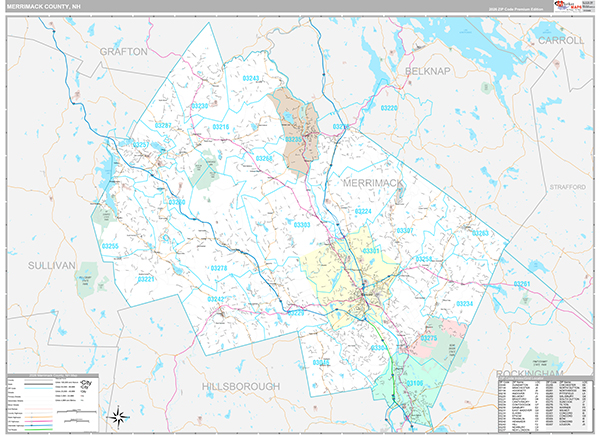Click the STRAFFORD county label

pyautogui.click(x=567, y=187)
